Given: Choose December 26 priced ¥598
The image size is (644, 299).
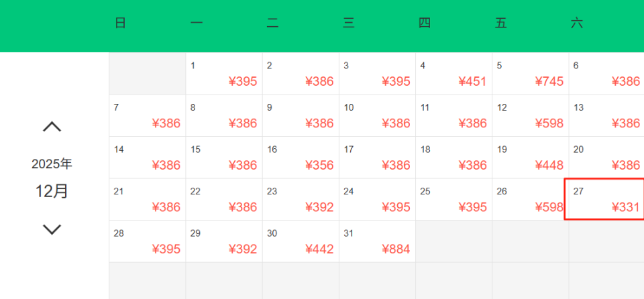Looking at the screenshot, I should 530,199.
